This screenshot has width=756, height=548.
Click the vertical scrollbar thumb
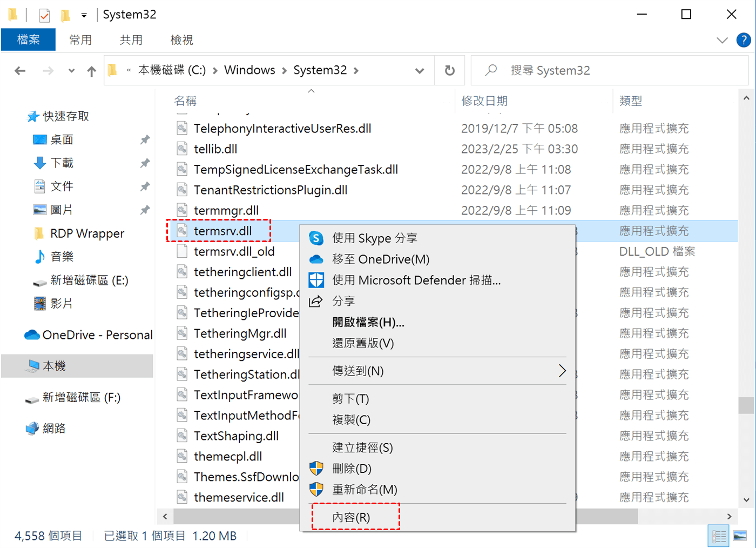pos(746,405)
